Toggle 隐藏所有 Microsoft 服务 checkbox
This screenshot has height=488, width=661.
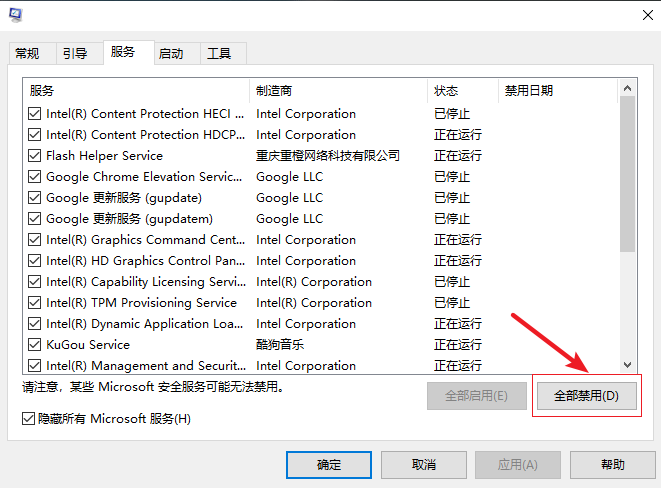click(x=28, y=418)
